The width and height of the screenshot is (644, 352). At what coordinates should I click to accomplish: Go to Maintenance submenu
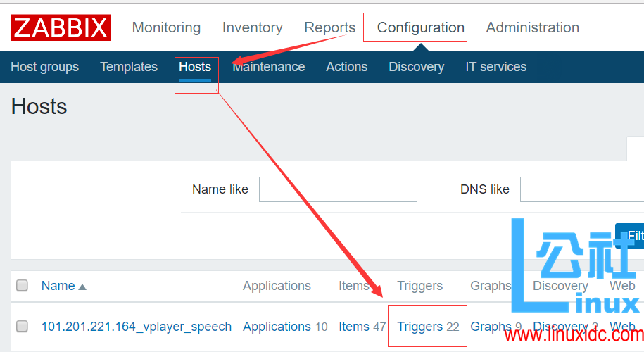coord(269,67)
